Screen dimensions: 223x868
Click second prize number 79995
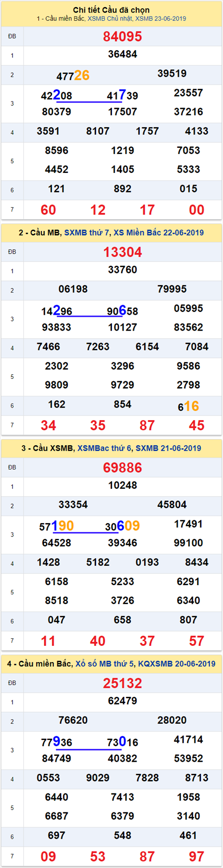coord(172,289)
